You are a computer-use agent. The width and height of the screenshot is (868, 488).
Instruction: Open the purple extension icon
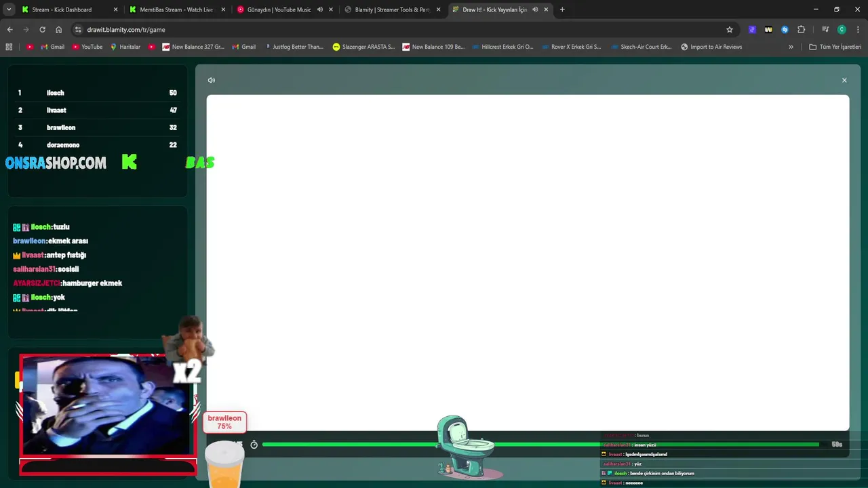point(752,30)
